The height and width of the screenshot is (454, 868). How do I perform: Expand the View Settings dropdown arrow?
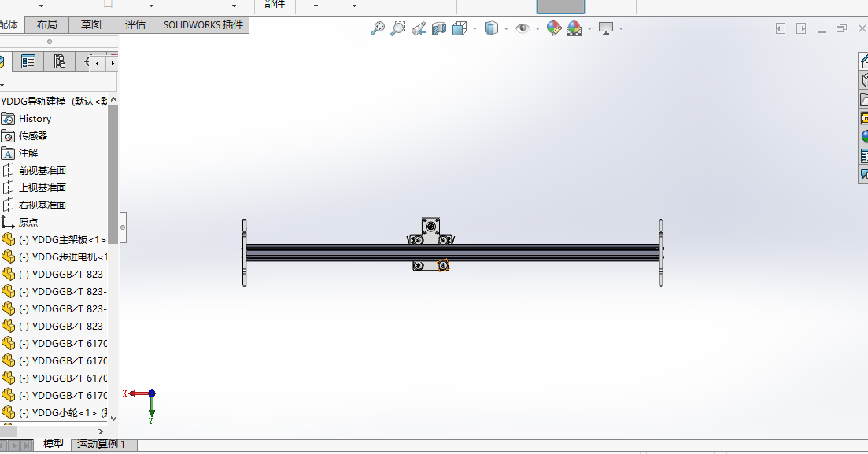pos(621,29)
